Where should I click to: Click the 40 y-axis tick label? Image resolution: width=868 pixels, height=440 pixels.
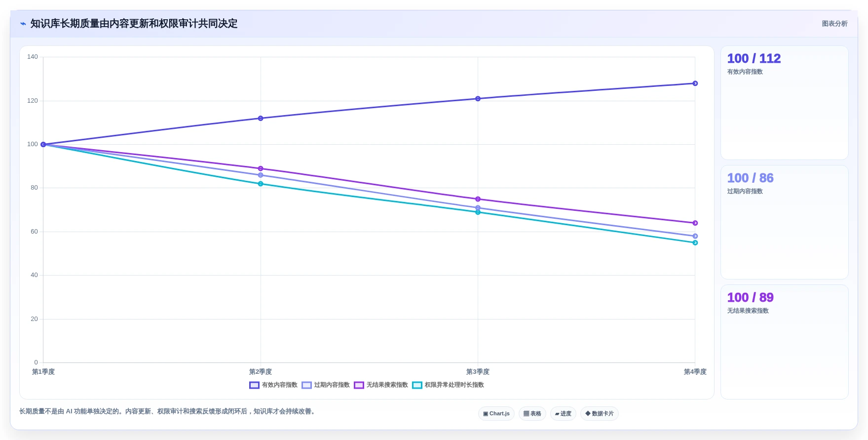pyautogui.click(x=34, y=275)
